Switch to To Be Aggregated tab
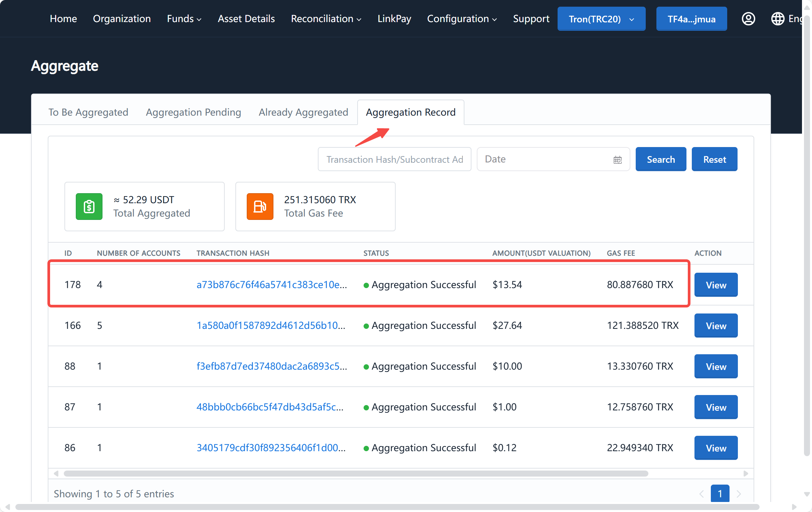The image size is (812, 512). pyautogui.click(x=88, y=112)
